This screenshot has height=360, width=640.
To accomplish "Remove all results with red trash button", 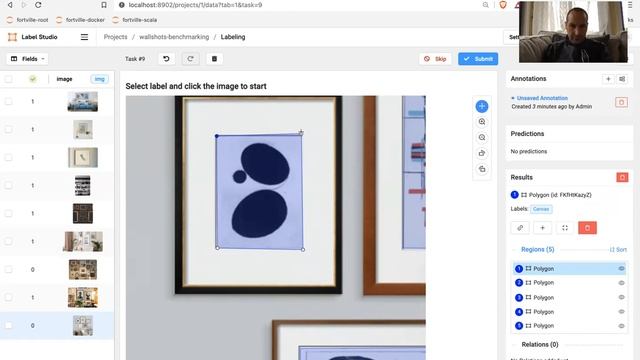I will click(x=622, y=177).
